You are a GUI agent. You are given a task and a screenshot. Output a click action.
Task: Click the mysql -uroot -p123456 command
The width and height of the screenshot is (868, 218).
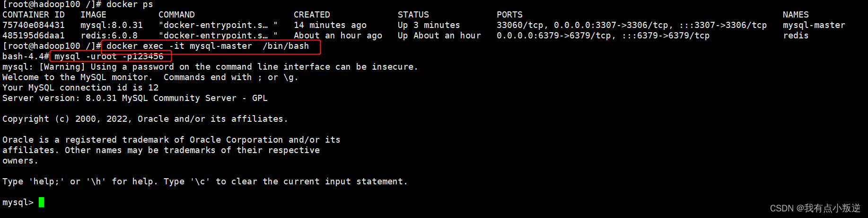click(109, 56)
